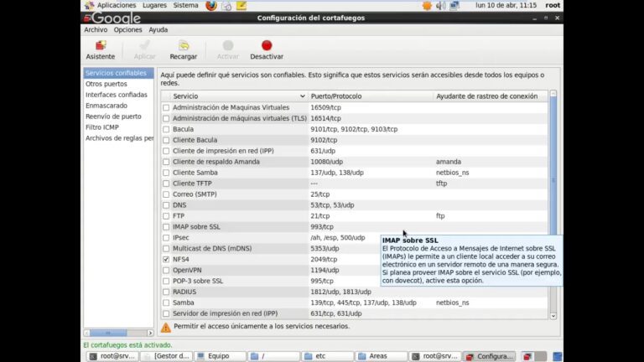Image resolution: width=644 pixels, height=362 pixels.
Task: Select Filtro ICMP in the sidebar
Action: (x=119, y=127)
